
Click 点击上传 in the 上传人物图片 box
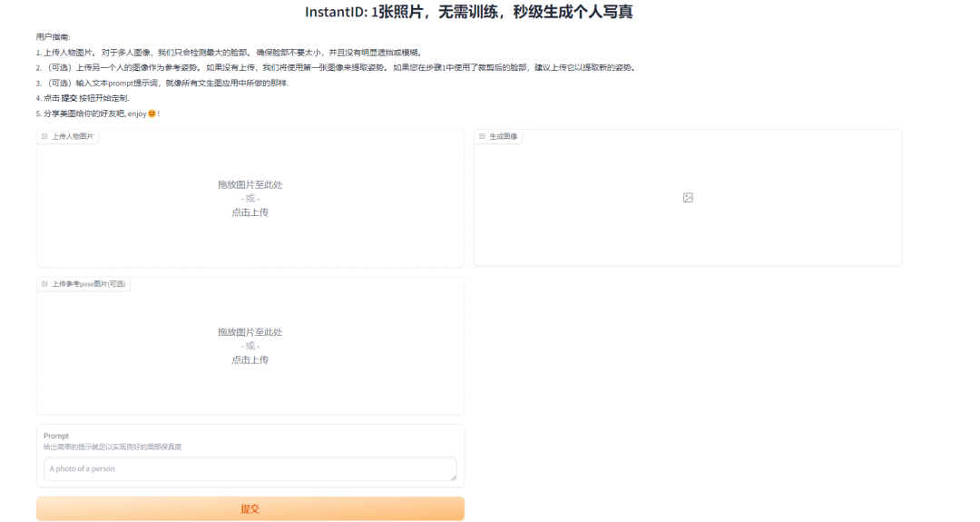point(250,212)
